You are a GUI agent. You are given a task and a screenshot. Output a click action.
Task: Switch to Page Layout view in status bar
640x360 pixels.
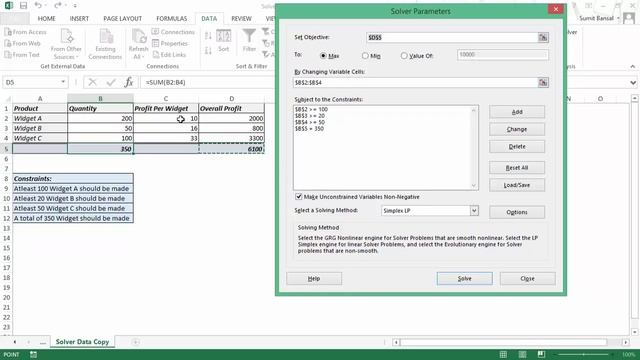pyautogui.click(x=522, y=354)
